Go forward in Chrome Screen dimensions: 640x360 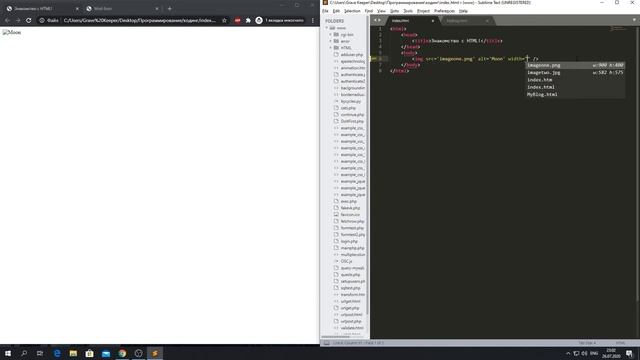(x=18, y=20)
